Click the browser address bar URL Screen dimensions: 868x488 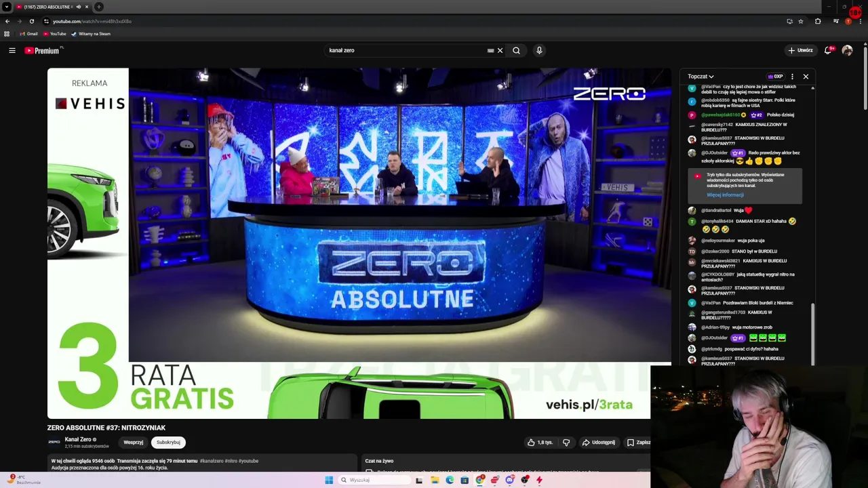92,21
